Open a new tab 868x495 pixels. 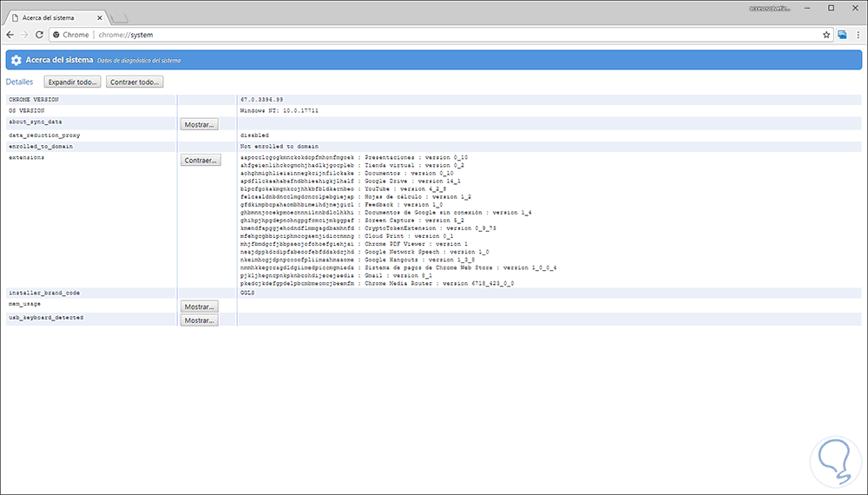(x=119, y=19)
